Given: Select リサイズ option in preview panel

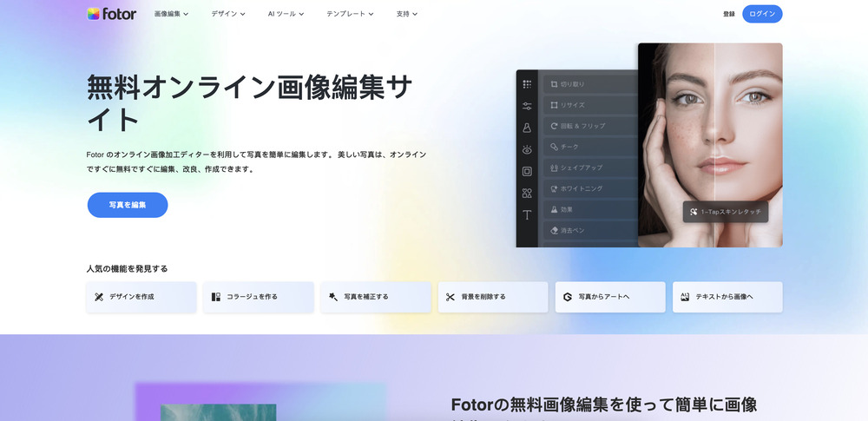Looking at the screenshot, I should [590, 105].
